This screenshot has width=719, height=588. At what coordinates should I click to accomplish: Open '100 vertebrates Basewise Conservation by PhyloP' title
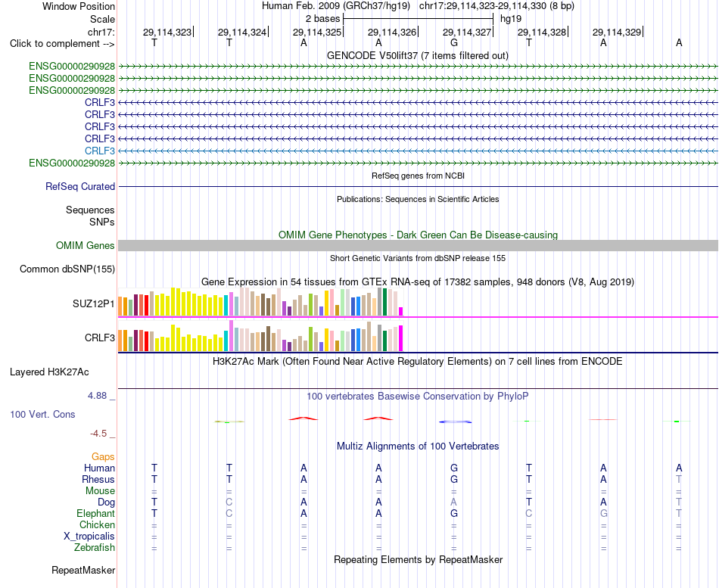(x=418, y=396)
